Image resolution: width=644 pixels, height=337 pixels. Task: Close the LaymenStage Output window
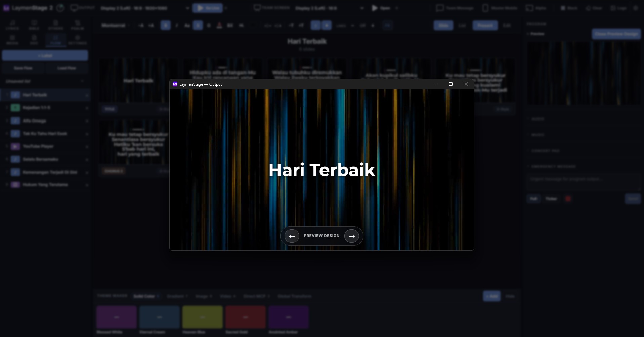(x=466, y=84)
